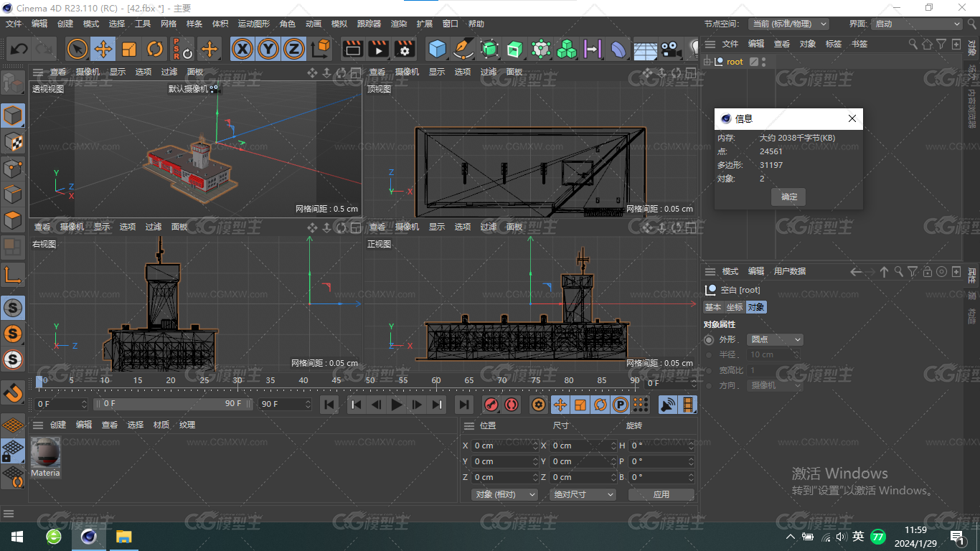Click Texture mode checkered cube icon
The width and height of the screenshot is (980, 551).
(13, 141)
